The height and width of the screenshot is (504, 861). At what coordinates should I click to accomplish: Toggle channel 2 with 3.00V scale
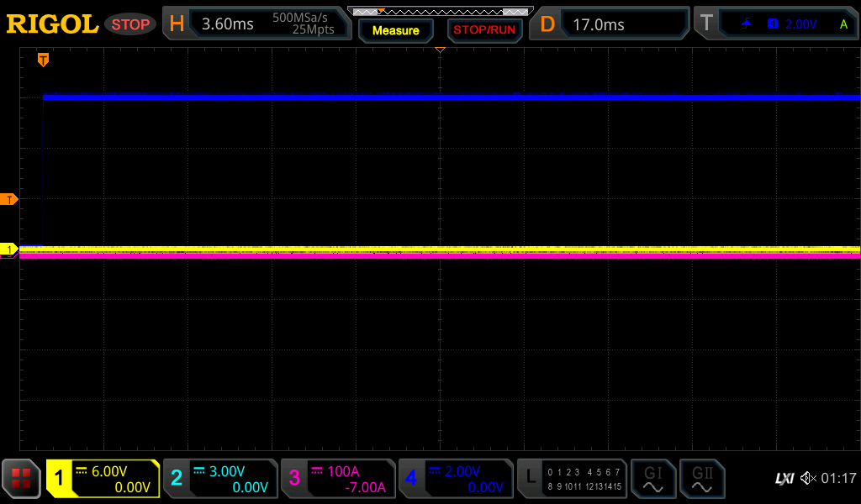[220, 479]
